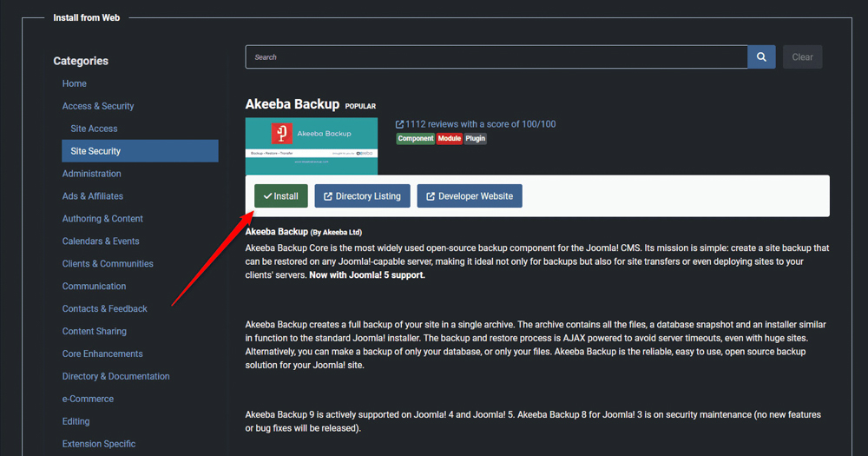Screen dimensions: 868x456
Task: Open the Directory Listing link
Action: [x=362, y=196]
